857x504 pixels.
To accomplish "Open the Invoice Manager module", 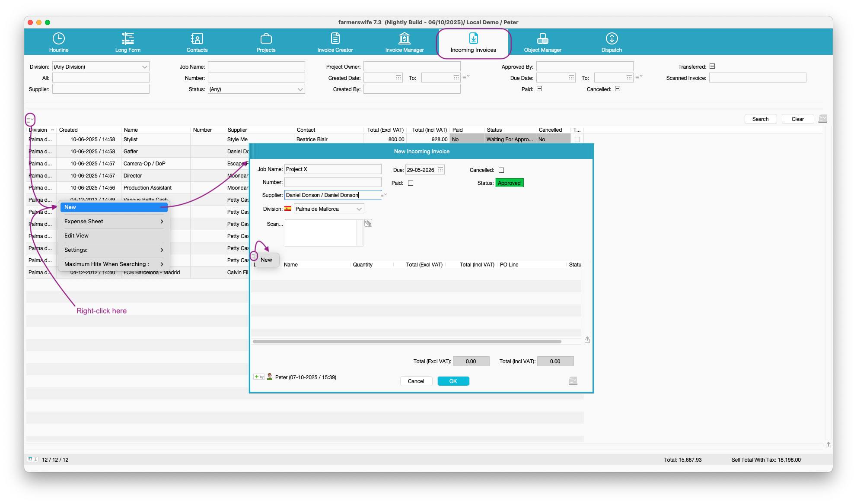I will pos(405,42).
